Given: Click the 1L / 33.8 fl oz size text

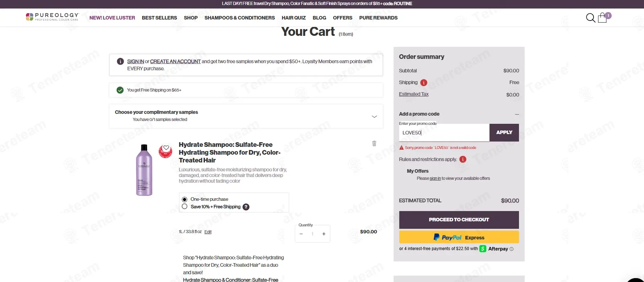Looking at the screenshot, I should coord(190,232).
